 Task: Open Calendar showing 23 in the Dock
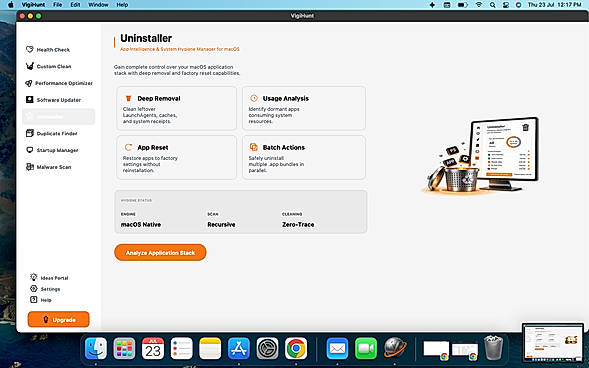[x=153, y=348]
